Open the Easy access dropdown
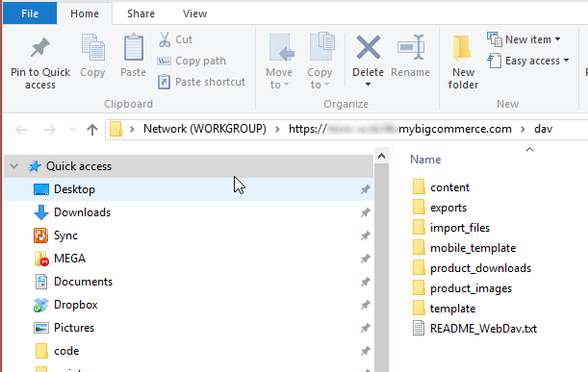Image resolution: width=588 pixels, height=372 pixels. pos(528,61)
